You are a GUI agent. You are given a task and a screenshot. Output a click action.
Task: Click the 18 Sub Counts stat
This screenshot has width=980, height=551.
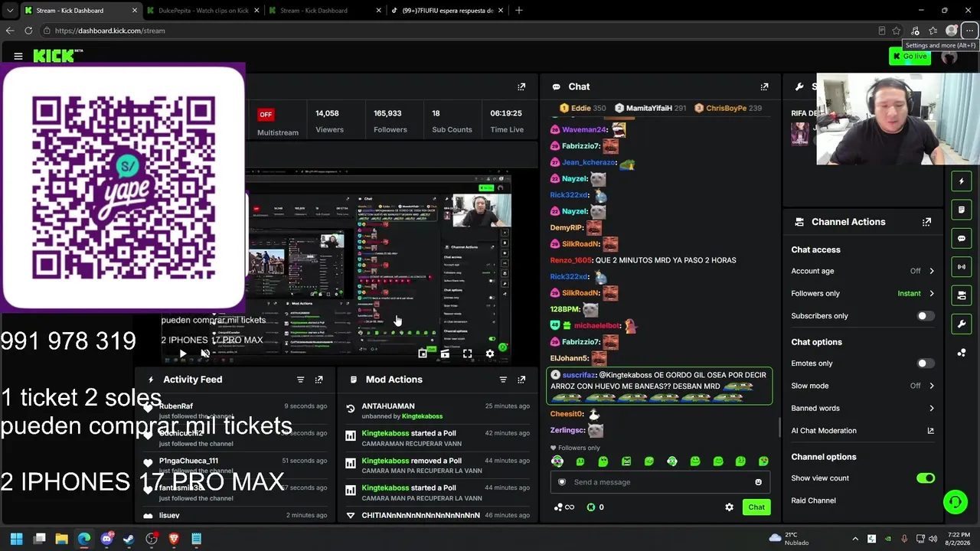tap(452, 121)
